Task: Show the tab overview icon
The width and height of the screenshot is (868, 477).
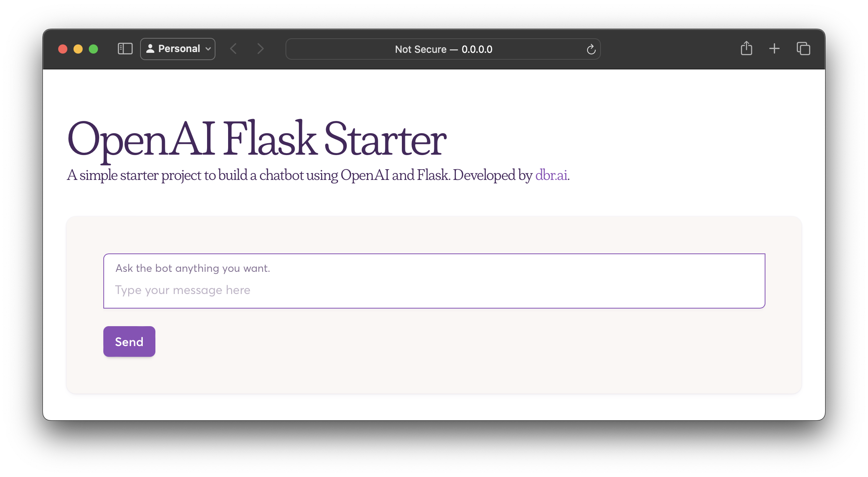Action: (x=803, y=49)
